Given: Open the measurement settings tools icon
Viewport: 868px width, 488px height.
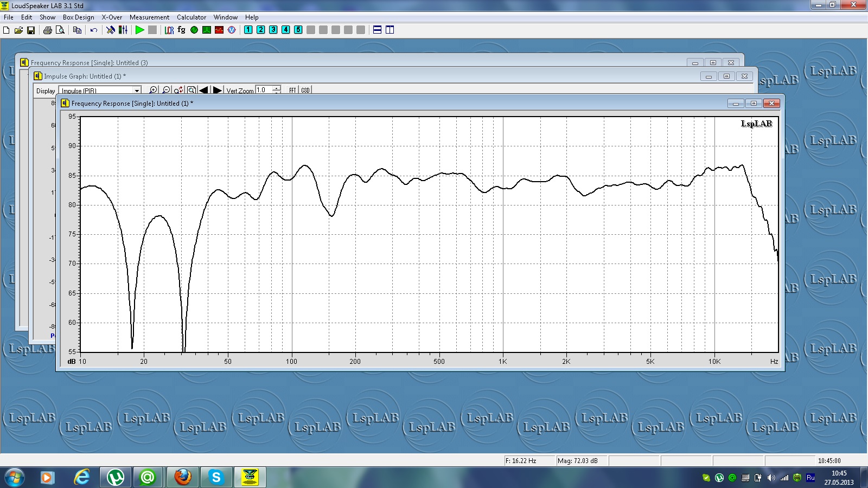Looking at the screenshot, I should [111, 30].
